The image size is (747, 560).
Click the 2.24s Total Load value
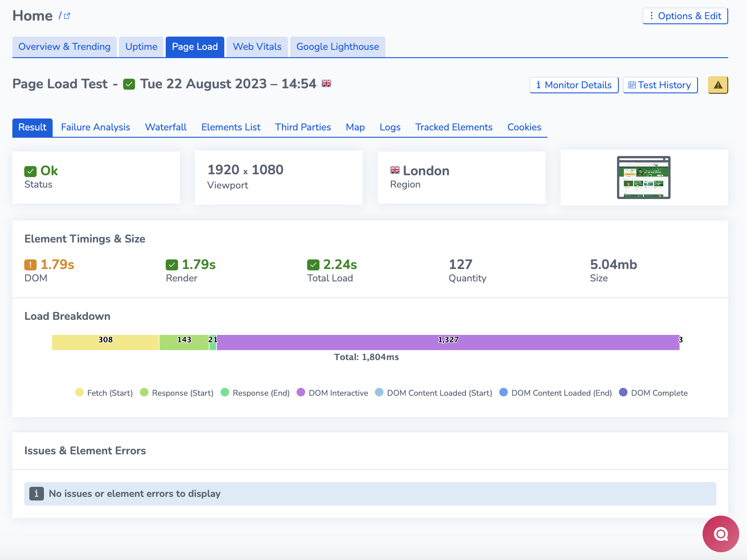tap(340, 264)
